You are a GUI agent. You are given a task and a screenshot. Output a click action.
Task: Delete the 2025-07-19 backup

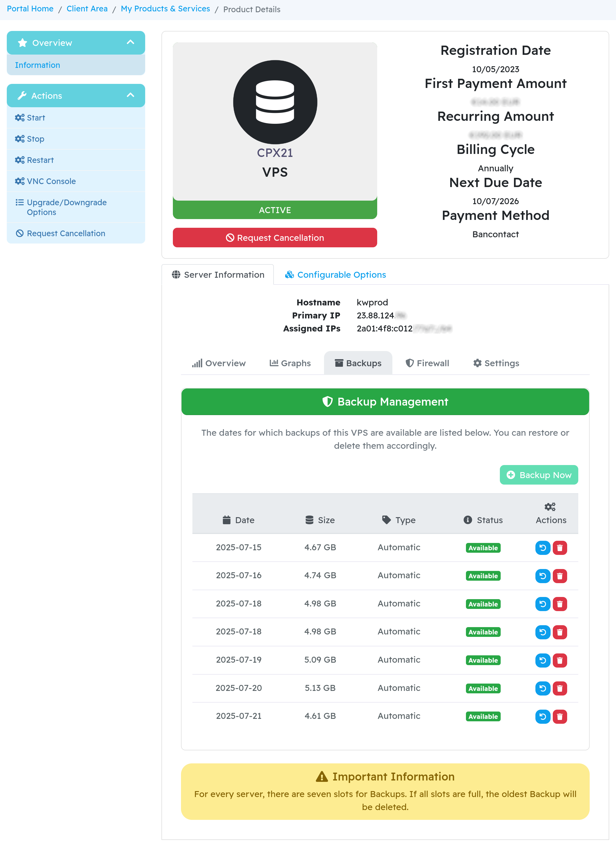pyautogui.click(x=560, y=660)
